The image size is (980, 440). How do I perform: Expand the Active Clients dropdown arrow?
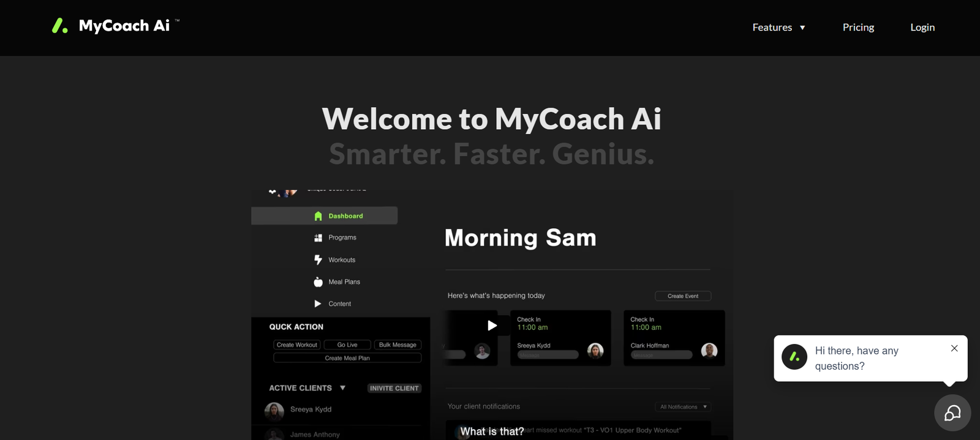click(x=342, y=388)
